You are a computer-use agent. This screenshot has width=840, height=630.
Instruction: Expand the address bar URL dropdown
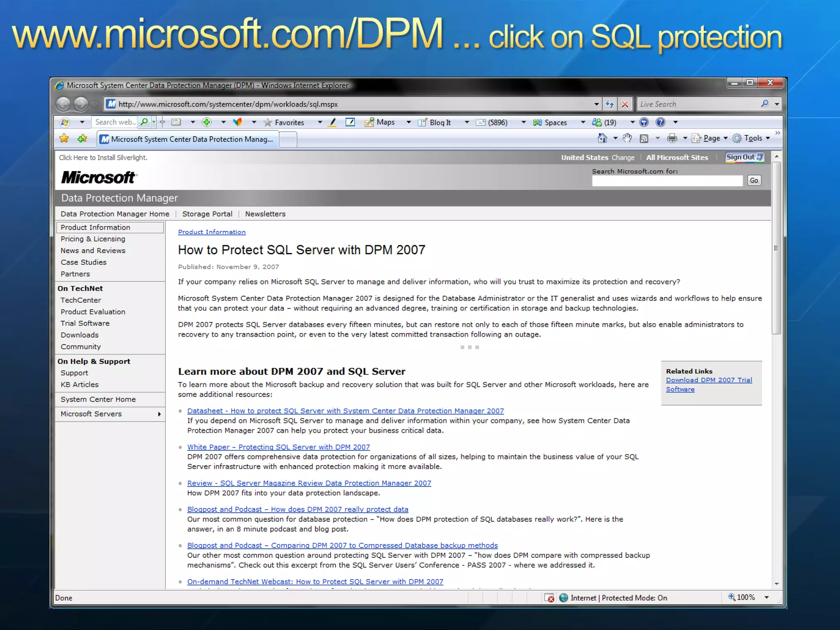click(x=596, y=104)
